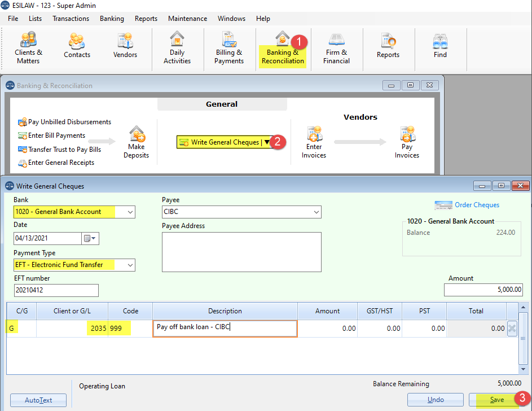Viewport: 532px width, 411px height.
Task: Click the Order Cheques link
Action: click(x=477, y=205)
